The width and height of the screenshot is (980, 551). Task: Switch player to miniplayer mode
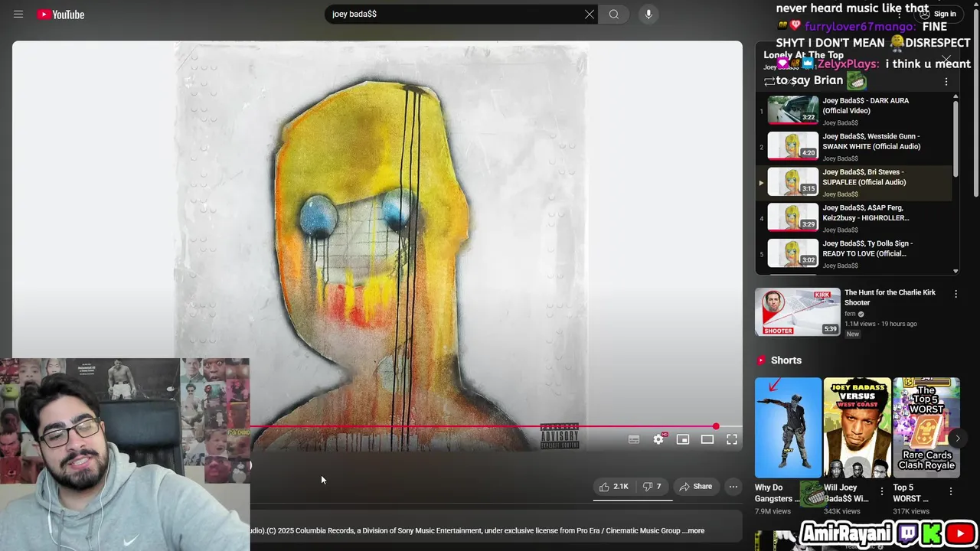click(x=683, y=439)
